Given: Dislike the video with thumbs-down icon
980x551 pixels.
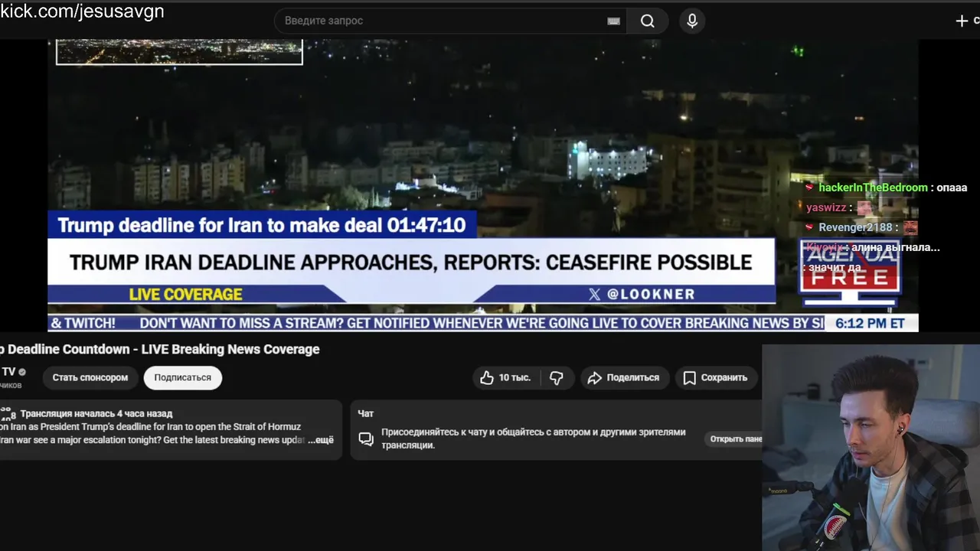Looking at the screenshot, I should coord(557,377).
